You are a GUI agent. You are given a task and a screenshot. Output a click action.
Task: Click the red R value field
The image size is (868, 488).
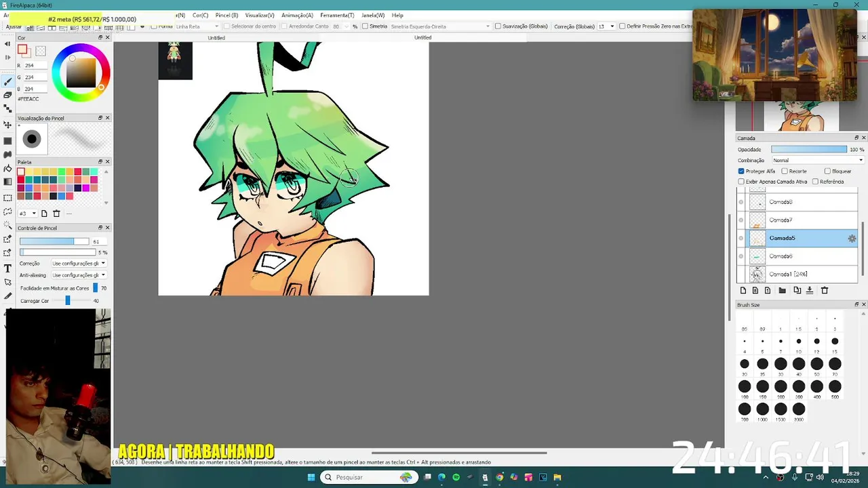tap(35, 66)
